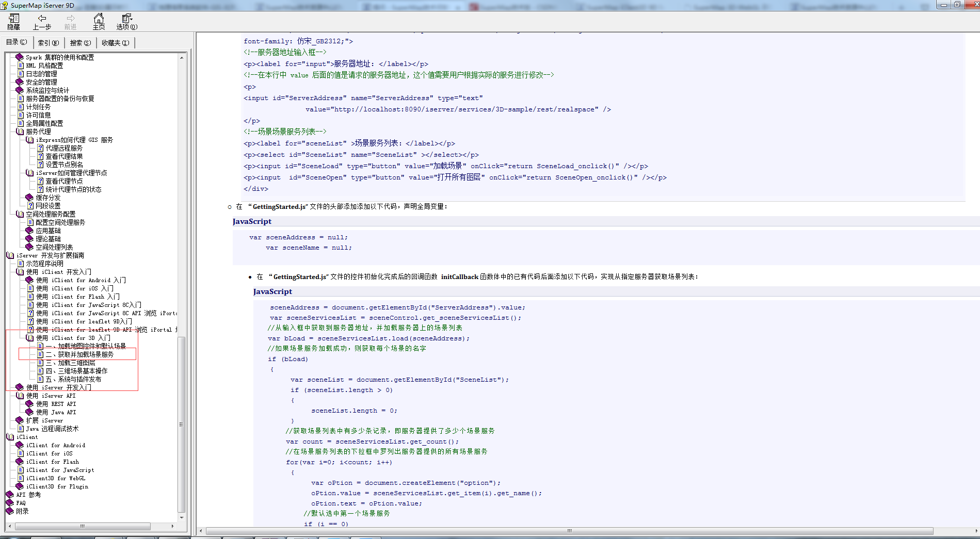Click the question icon beside 查看代理结果

pyautogui.click(x=40, y=156)
